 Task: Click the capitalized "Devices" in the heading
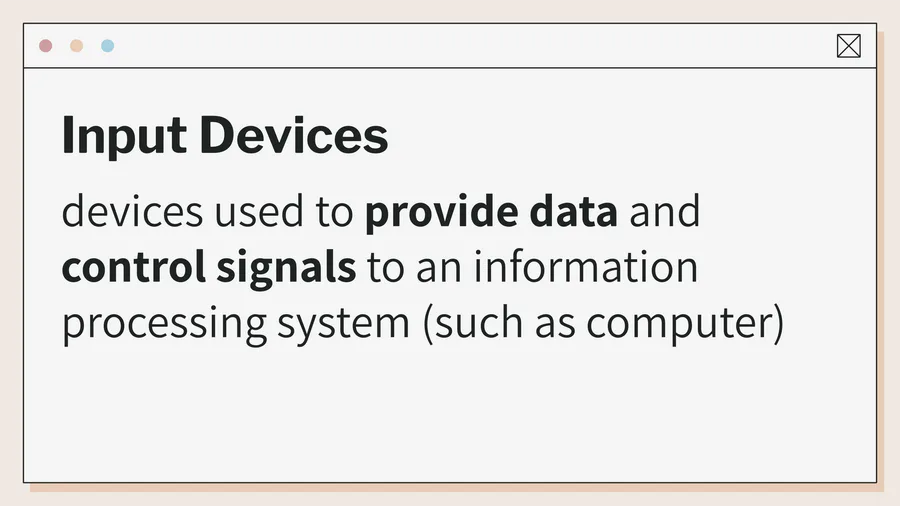click(292, 136)
